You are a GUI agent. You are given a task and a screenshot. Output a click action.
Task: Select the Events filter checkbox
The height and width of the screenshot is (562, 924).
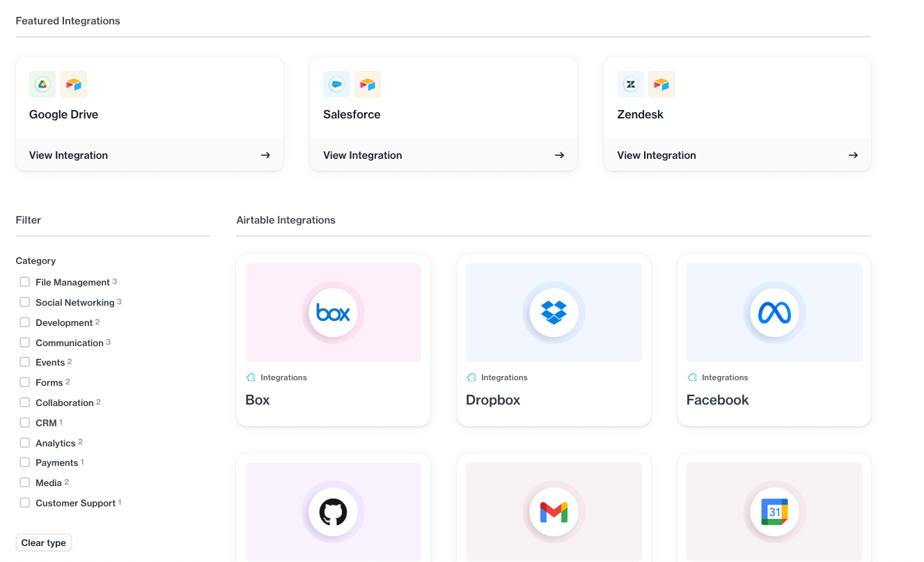click(x=25, y=362)
